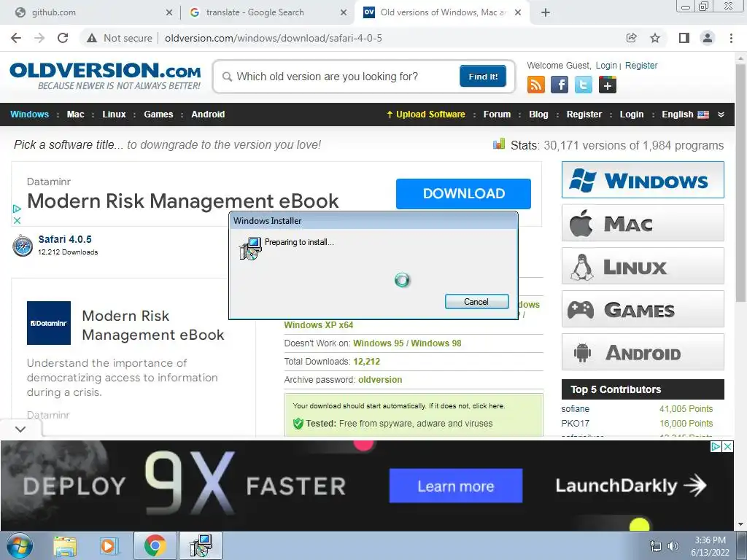
Task: Click the browser Forward arrow
Action: click(x=39, y=38)
